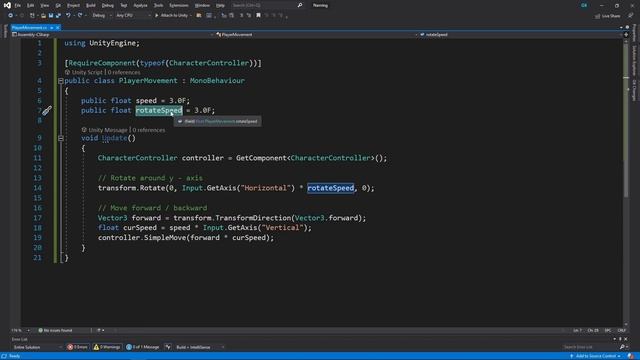The image size is (640, 360).
Task: Open the Any CPU platform dropdown
Action: pos(133,16)
